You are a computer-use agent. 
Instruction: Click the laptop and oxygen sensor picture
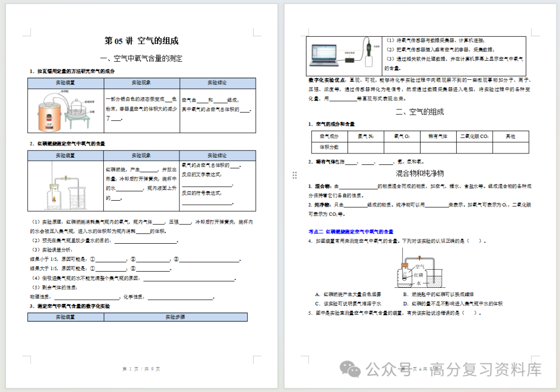pos(344,53)
